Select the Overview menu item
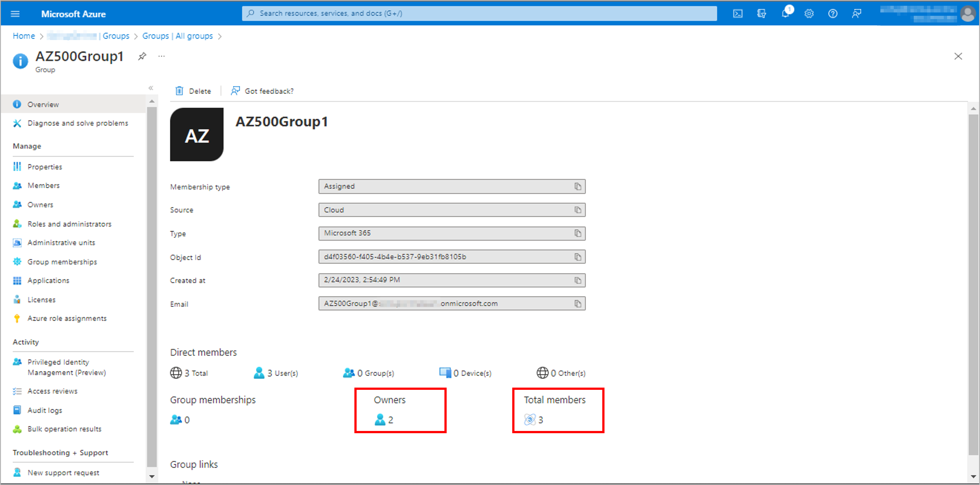Screen dimensions: 980x485 (73, 104)
